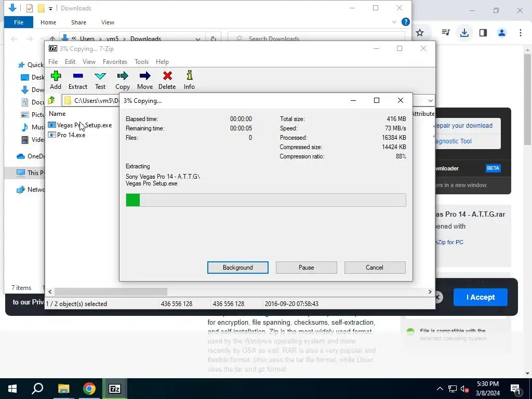532x399 pixels.
Task: Click the Add button in 7-Zip toolbar
Action: click(x=56, y=80)
